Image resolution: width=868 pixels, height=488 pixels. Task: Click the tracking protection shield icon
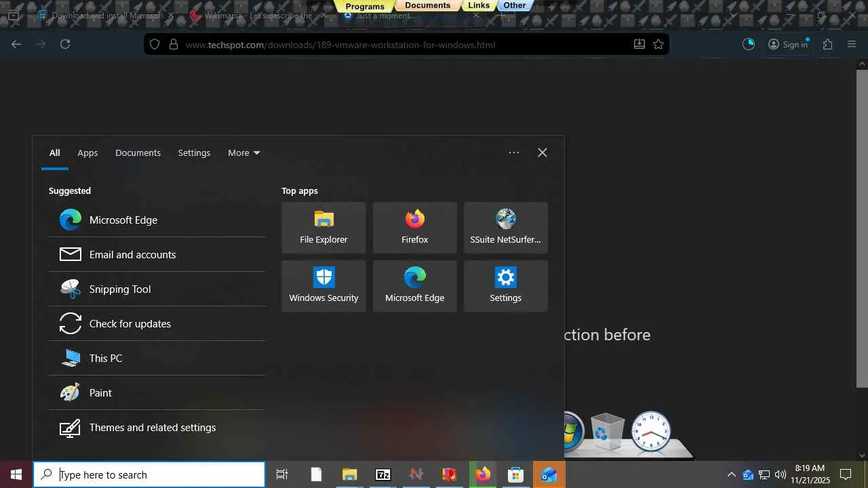(x=155, y=44)
